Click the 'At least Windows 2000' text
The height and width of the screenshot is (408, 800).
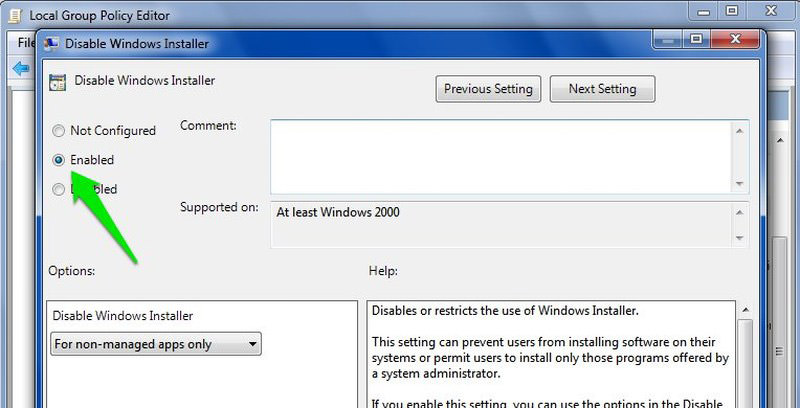(x=338, y=213)
